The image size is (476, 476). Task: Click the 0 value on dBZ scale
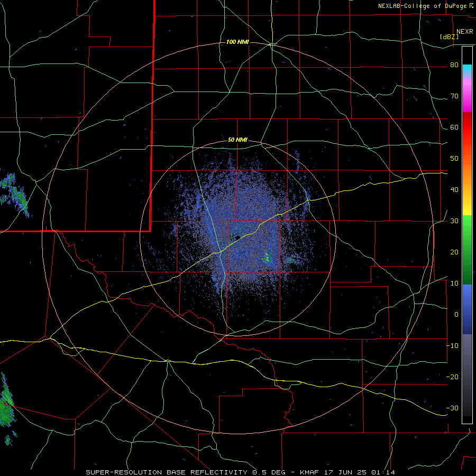pos(456,315)
